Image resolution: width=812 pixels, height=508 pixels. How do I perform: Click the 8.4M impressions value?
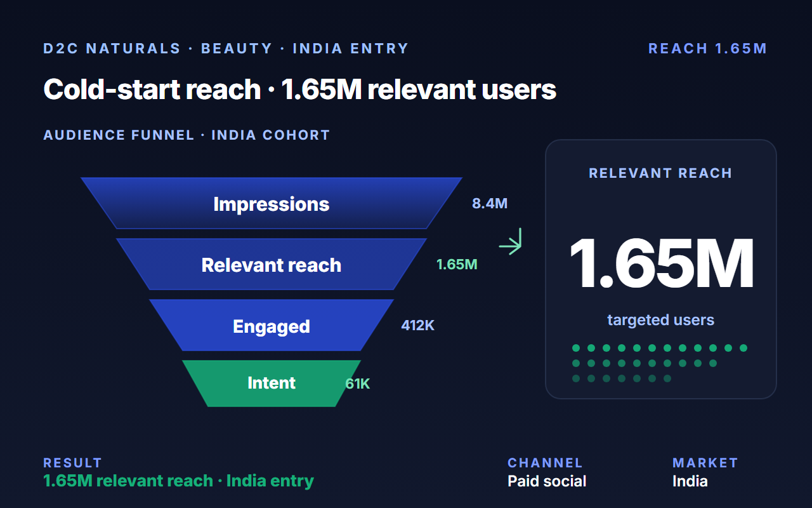click(490, 204)
